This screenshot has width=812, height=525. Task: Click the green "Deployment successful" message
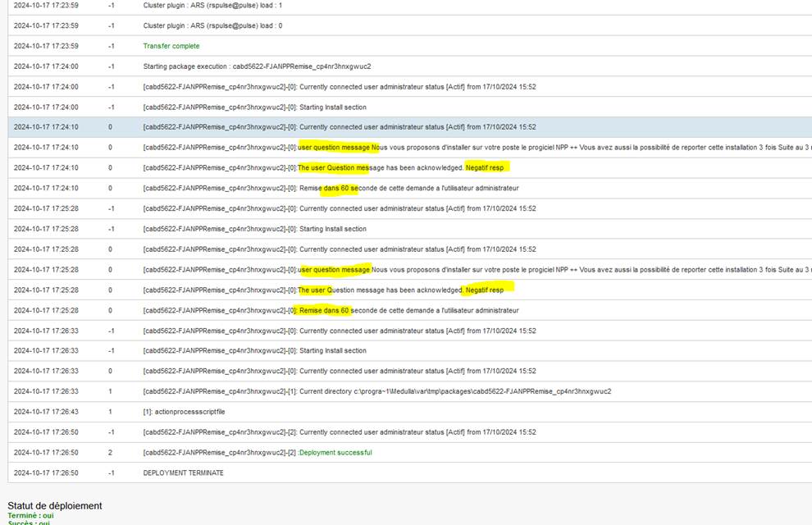click(335, 453)
